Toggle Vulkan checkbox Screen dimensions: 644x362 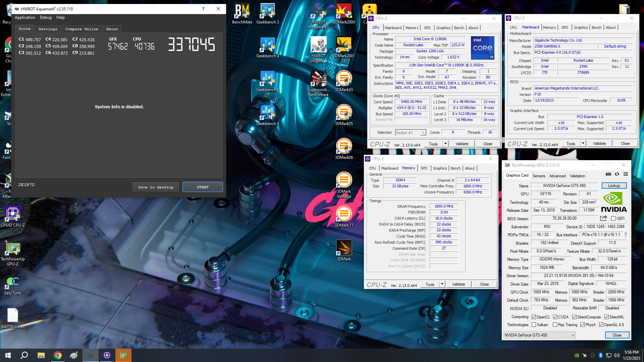point(534,325)
